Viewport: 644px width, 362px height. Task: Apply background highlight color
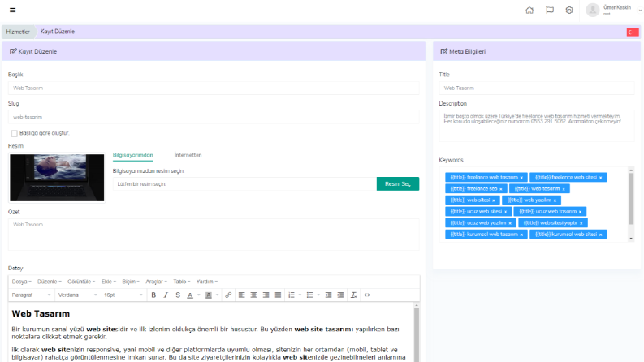point(209,295)
